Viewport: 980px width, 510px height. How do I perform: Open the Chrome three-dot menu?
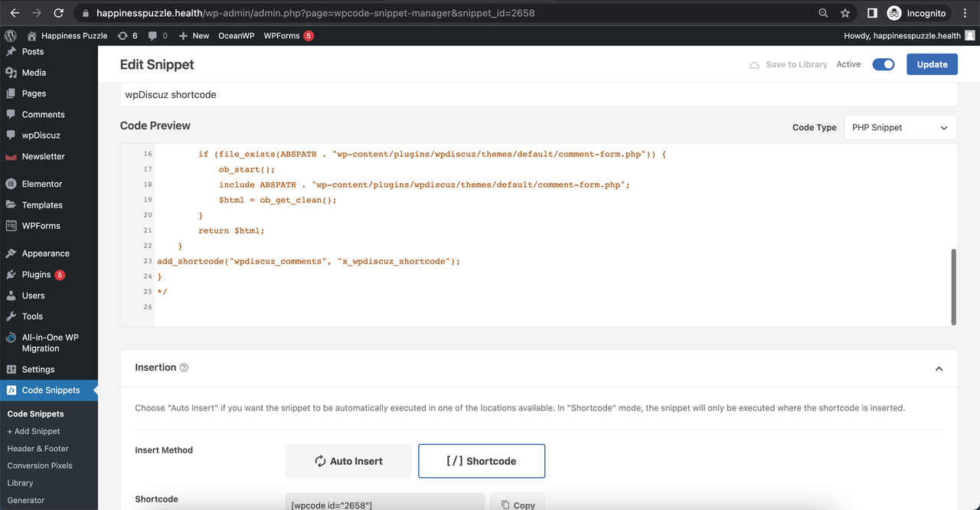tap(965, 13)
